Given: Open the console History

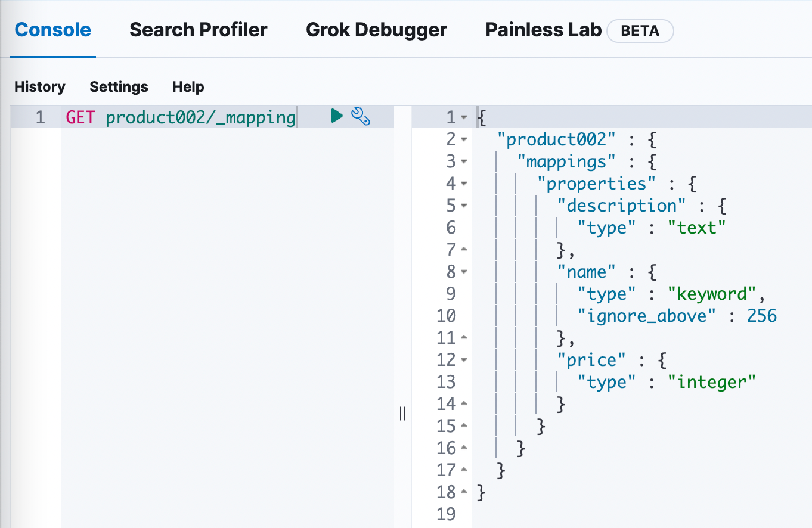Looking at the screenshot, I should (40, 87).
